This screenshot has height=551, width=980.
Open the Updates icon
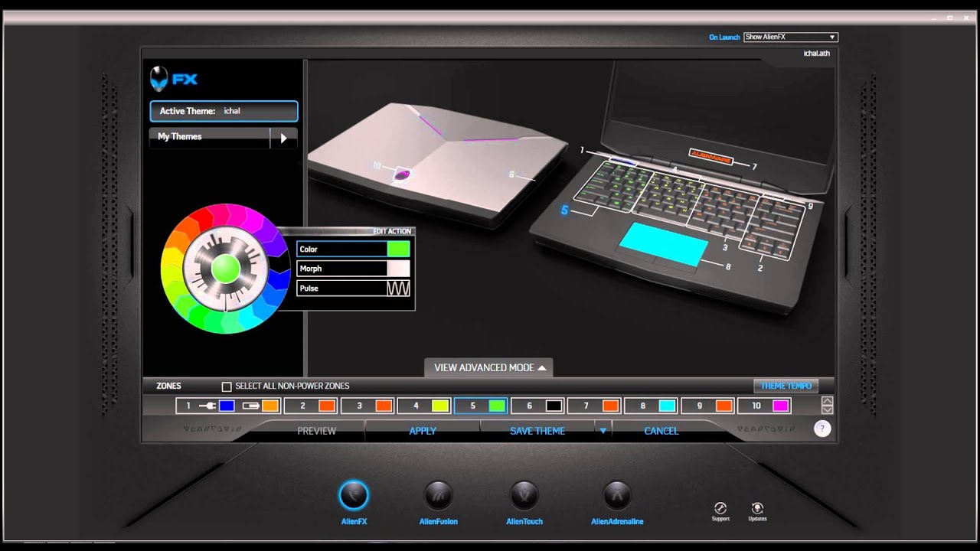click(x=757, y=508)
